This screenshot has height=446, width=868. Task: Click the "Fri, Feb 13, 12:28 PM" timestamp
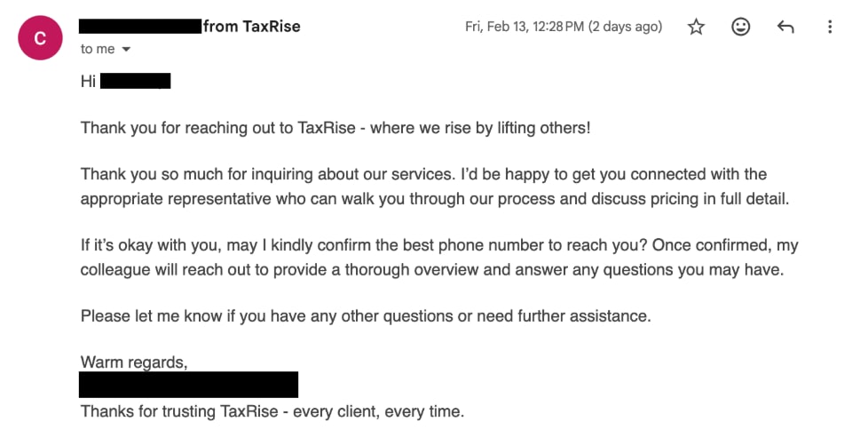coord(564,27)
